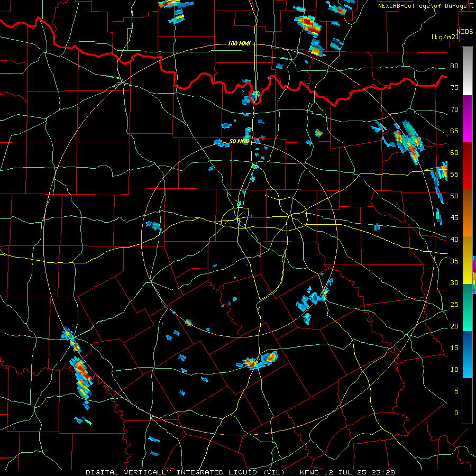Screen dimensions: 476x476
Task: Click the purple-magenta segment of color scale
Action: [x=467, y=118]
